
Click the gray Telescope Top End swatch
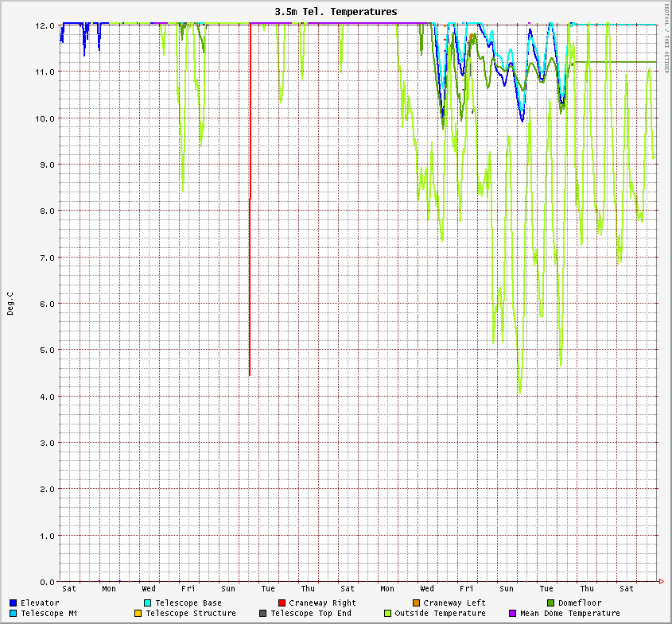pos(263,614)
